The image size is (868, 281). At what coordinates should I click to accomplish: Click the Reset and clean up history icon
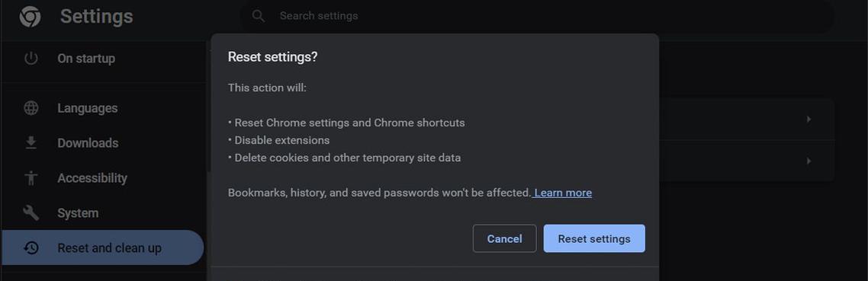pos(31,247)
